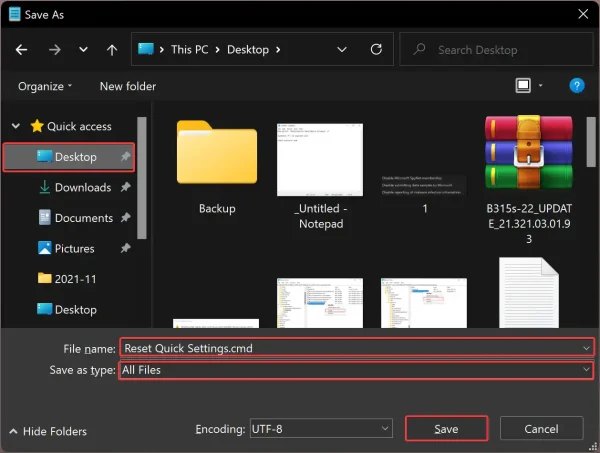The height and width of the screenshot is (453, 600).
Task: Open the recent locations chevron
Action: (x=83, y=50)
